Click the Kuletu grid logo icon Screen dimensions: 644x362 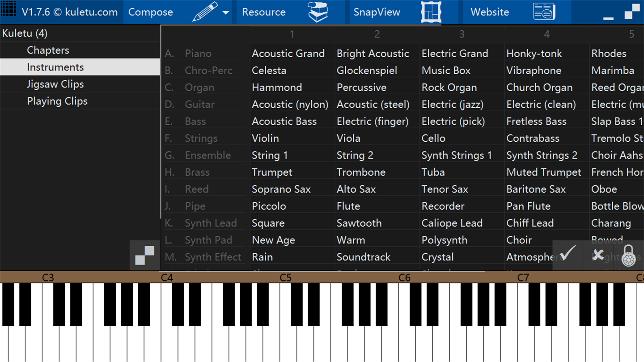pos(8,9)
